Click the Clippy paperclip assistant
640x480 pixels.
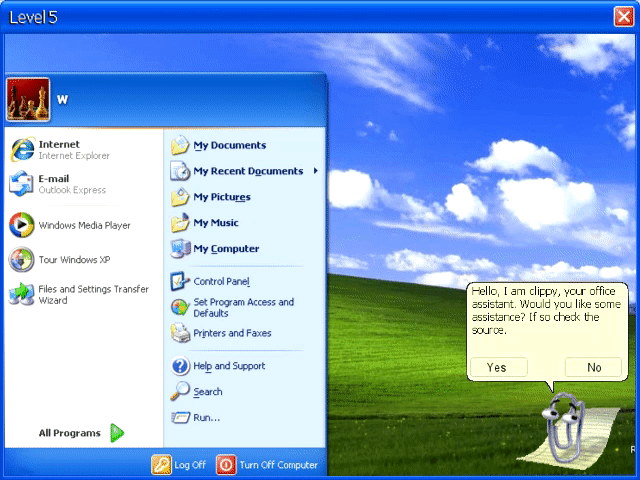pos(564,428)
